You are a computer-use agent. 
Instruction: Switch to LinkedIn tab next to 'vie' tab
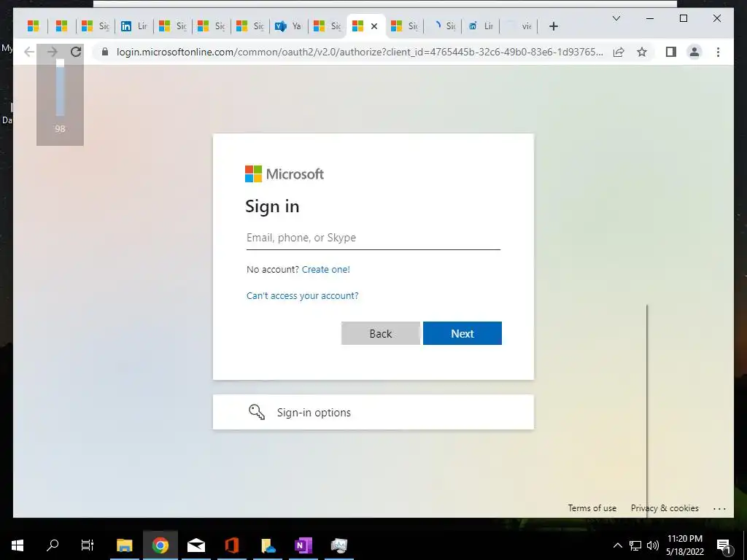coord(481,26)
